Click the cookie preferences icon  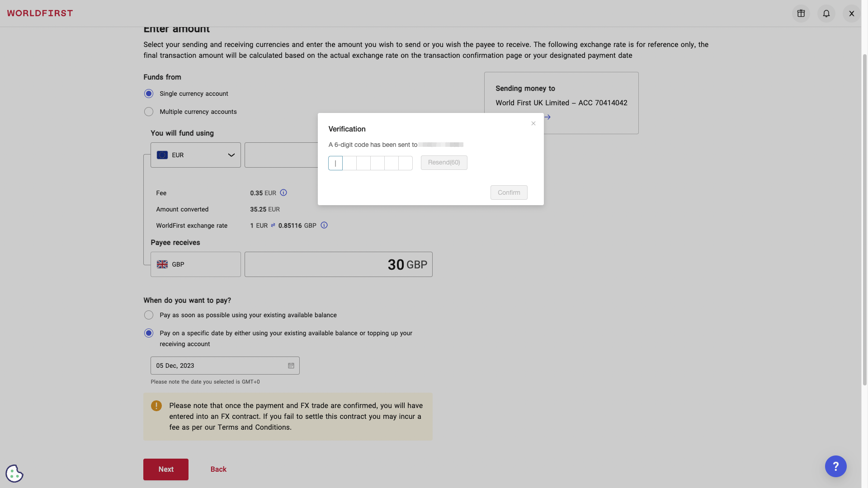(x=14, y=473)
